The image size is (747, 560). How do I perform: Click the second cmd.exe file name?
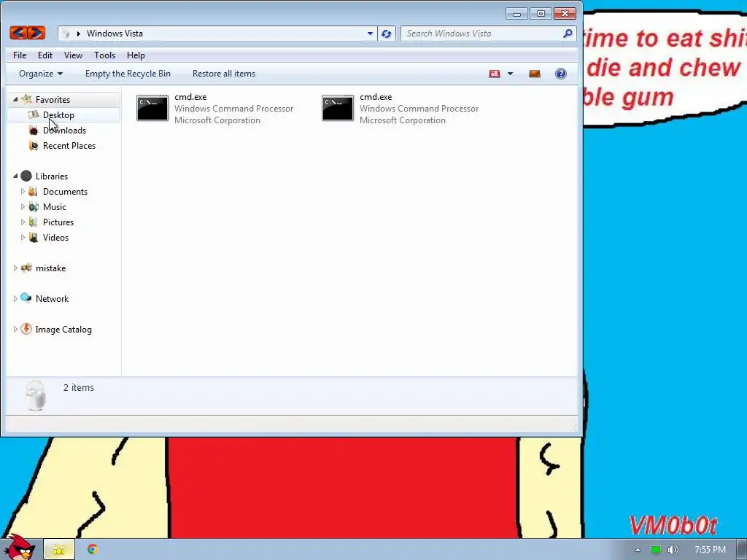pos(376,97)
